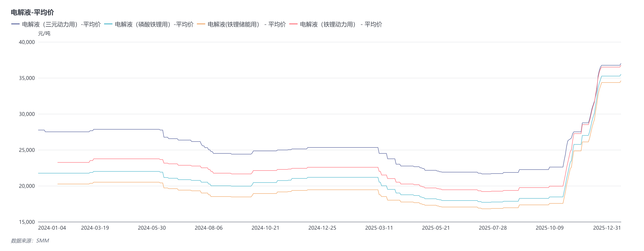Image resolution: width=644 pixels, height=251 pixels.
Task: Hide the 电解液(铁锂储能用) legend series
Action: pos(247,24)
